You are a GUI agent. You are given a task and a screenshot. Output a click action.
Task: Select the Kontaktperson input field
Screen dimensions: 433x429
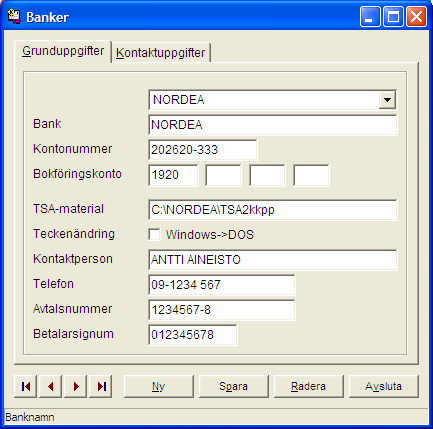pos(273,260)
